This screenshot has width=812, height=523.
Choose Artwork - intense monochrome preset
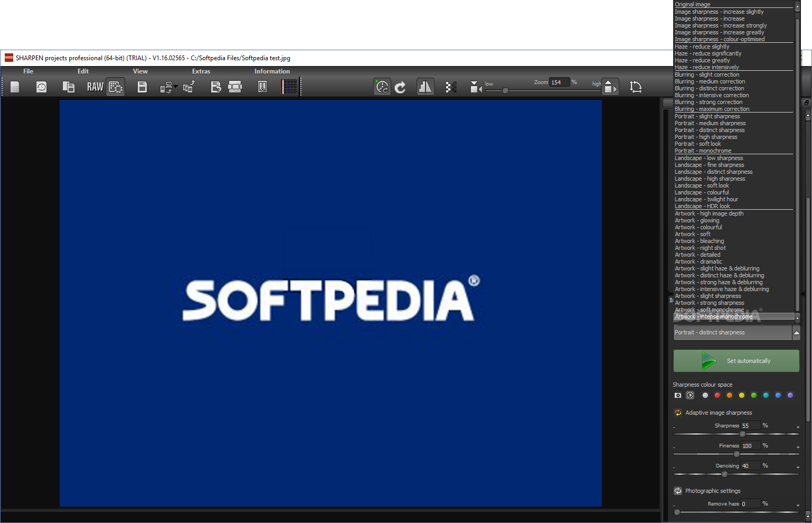(x=733, y=316)
